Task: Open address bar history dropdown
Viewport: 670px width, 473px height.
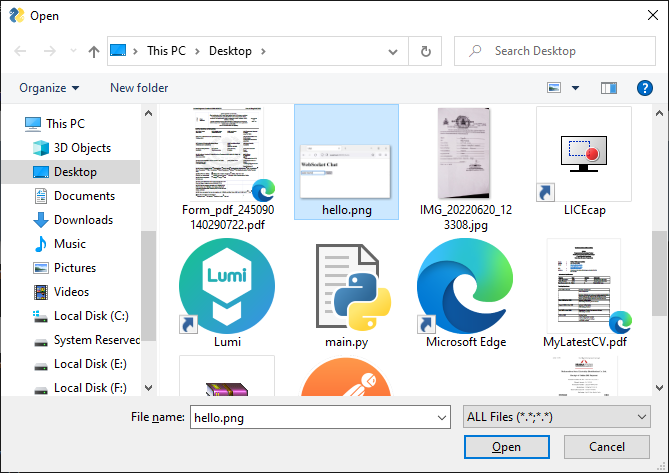Action: click(x=393, y=52)
